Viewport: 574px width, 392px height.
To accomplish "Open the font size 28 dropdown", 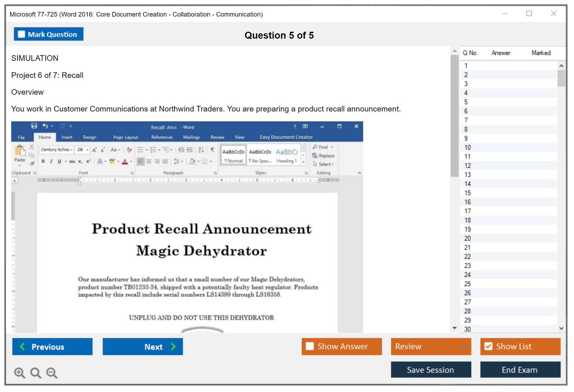I will point(87,150).
